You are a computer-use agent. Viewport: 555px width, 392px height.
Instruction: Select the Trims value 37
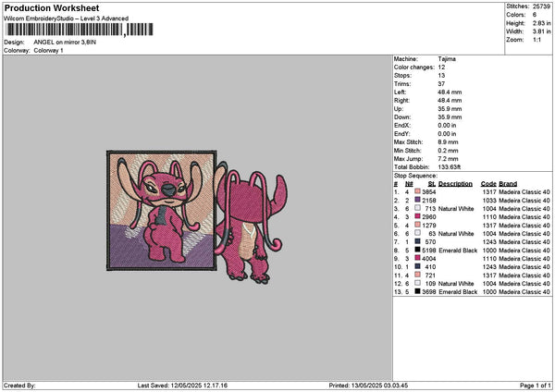(441, 84)
